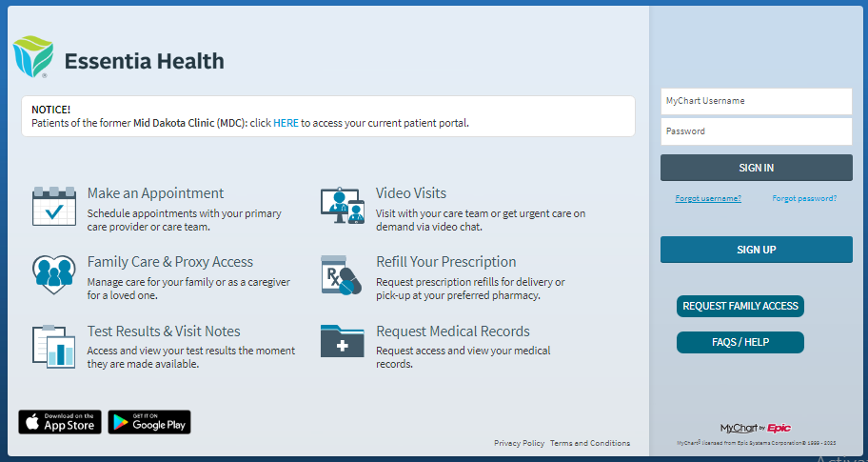Click the Make an Appointment heading
868x462 pixels.
(x=155, y=193)
